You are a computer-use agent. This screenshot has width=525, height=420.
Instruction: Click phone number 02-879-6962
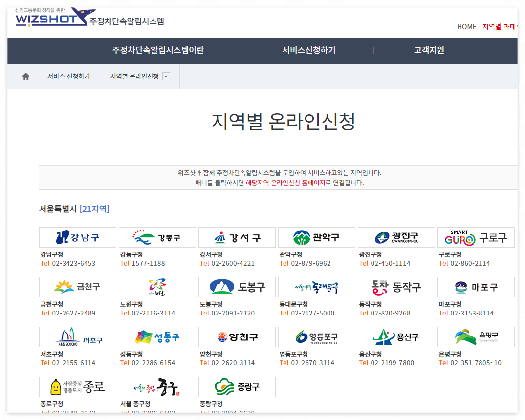311,264
